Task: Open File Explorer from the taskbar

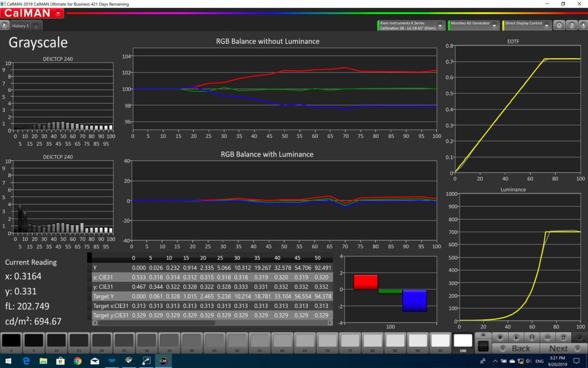Action: click(x=43, y=361)
